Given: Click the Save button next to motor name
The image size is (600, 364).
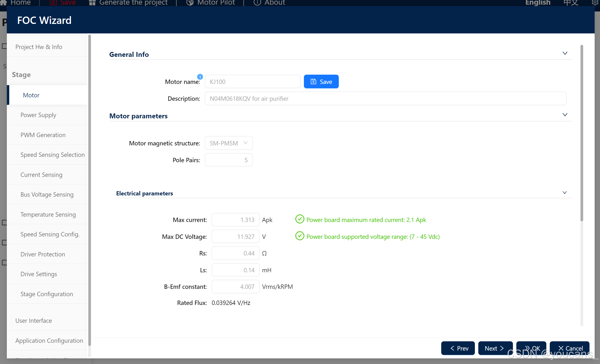Looking at the screenshot, I should point(321,81).
